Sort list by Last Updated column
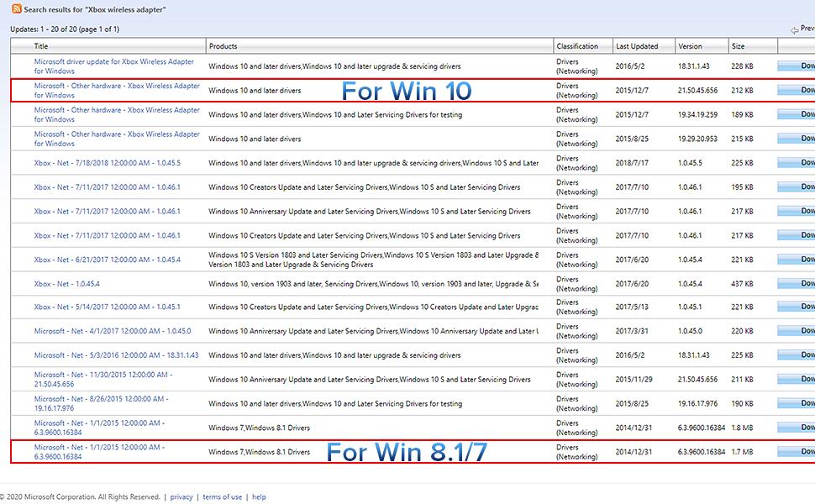 pyautogui.click(x=637, y=46)
